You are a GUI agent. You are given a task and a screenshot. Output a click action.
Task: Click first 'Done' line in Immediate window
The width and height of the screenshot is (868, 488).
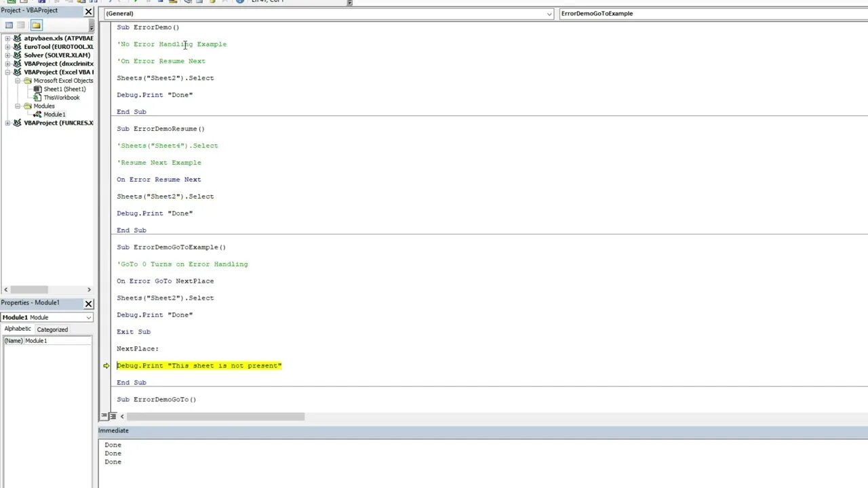pyautogui.click(x=113, y=445)
